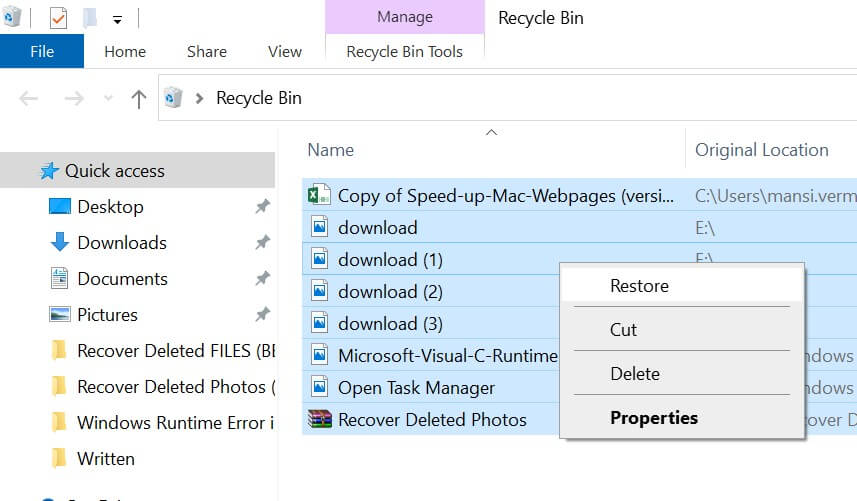Choose Delete from the context menu
The width and height of the screenshot is (857, 501).
click(x=682, y=374)
